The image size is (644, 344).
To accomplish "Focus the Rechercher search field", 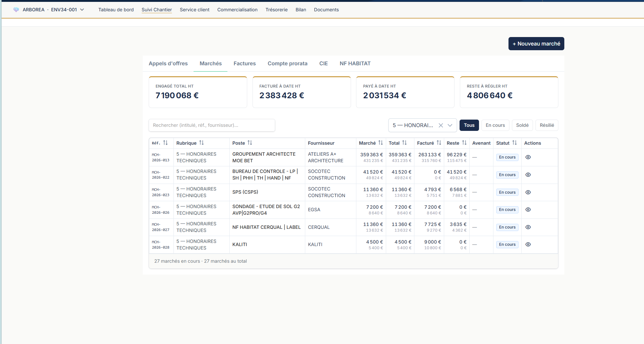I will pyautogui.click(x=212, y=125).
